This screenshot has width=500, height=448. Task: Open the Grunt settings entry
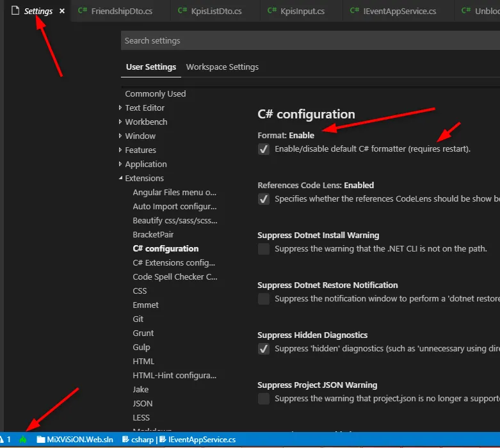coord(143,333)
